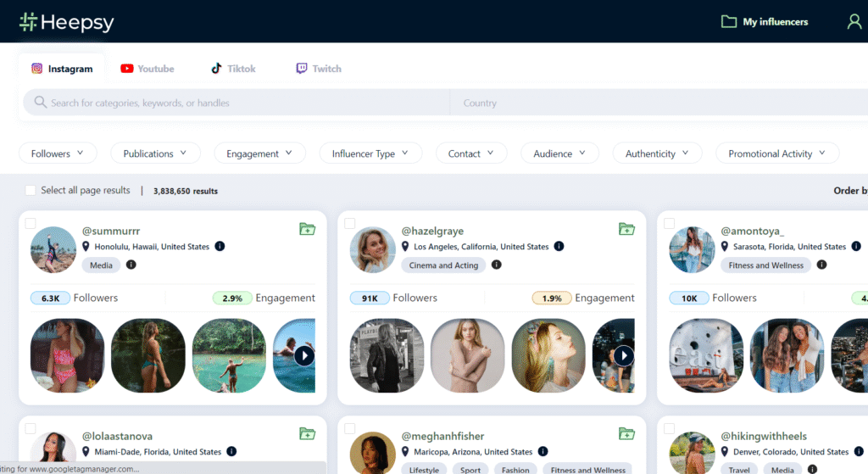This screenshot has height=474, width=868.
Task: Open @summurrr avatar photo
Action: (x=53, y=249)
